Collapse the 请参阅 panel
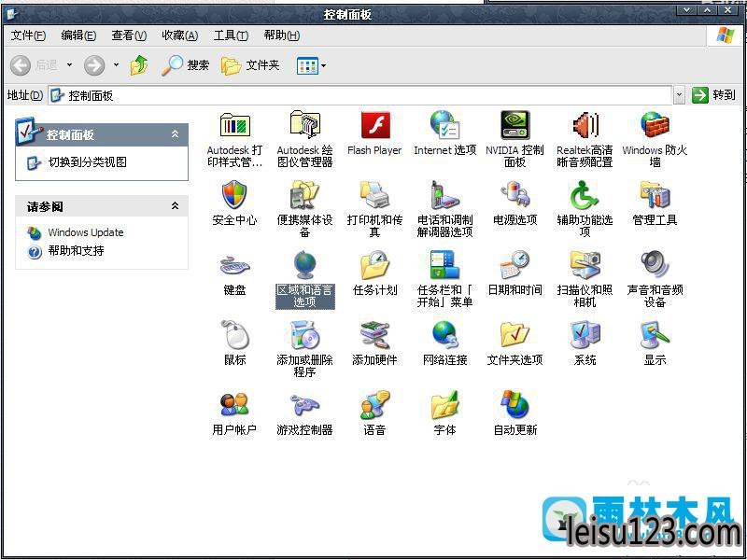Screen dimensions: 747x560 (175, 206)
